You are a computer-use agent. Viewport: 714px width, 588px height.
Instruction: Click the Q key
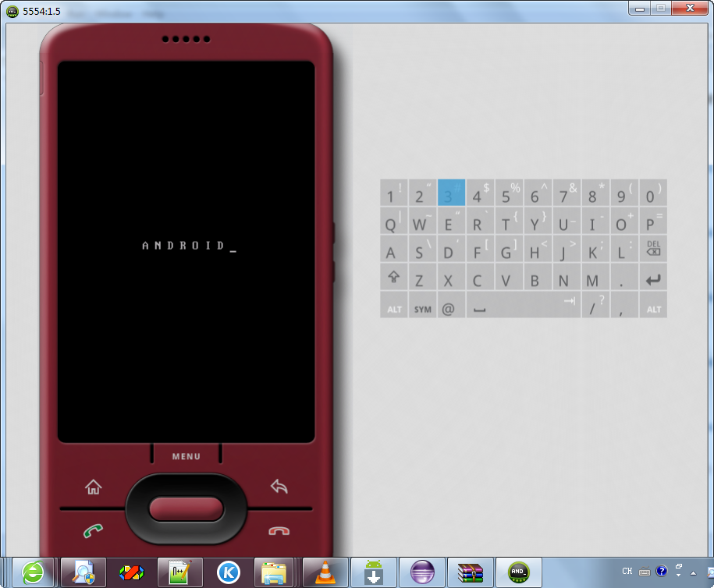pos(394,221)
